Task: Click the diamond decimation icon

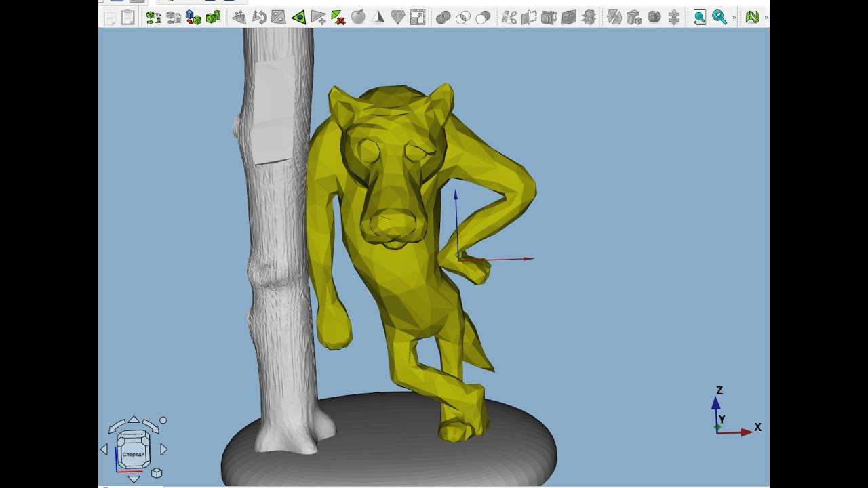Action: coord(397,18)
